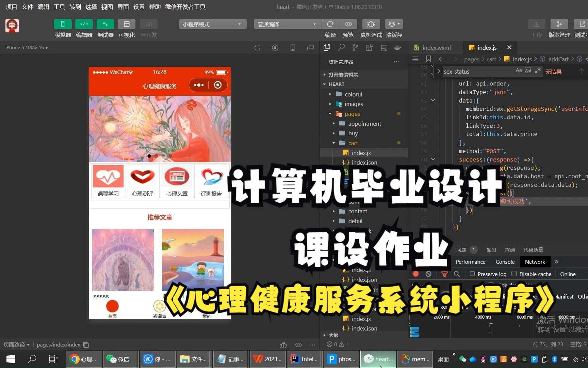Collapse the pages folder
588x368 pixels.
pos(352,114)
